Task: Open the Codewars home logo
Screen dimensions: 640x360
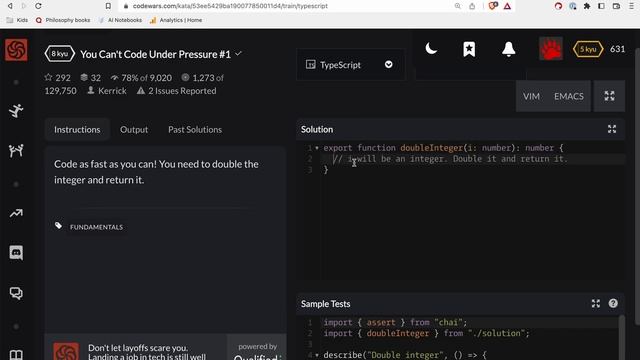Action: pos(16,49)
